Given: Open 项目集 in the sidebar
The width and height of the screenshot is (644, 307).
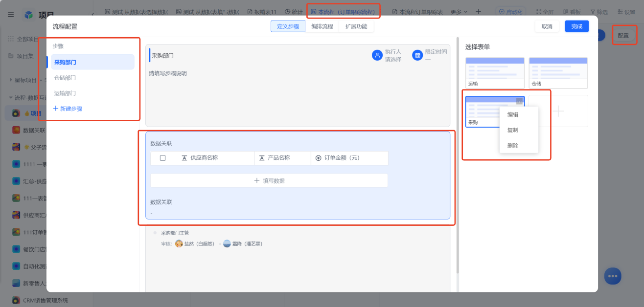Looking at the screenshot, I should pos(21,56).
